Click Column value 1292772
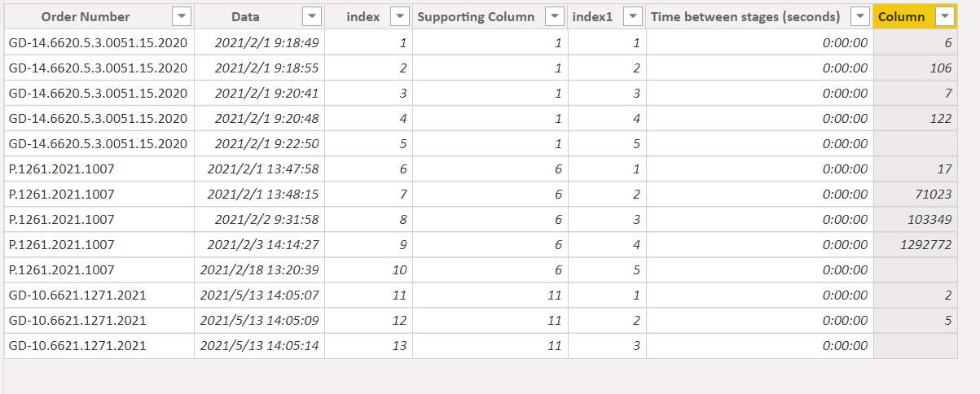 (916, 244)
